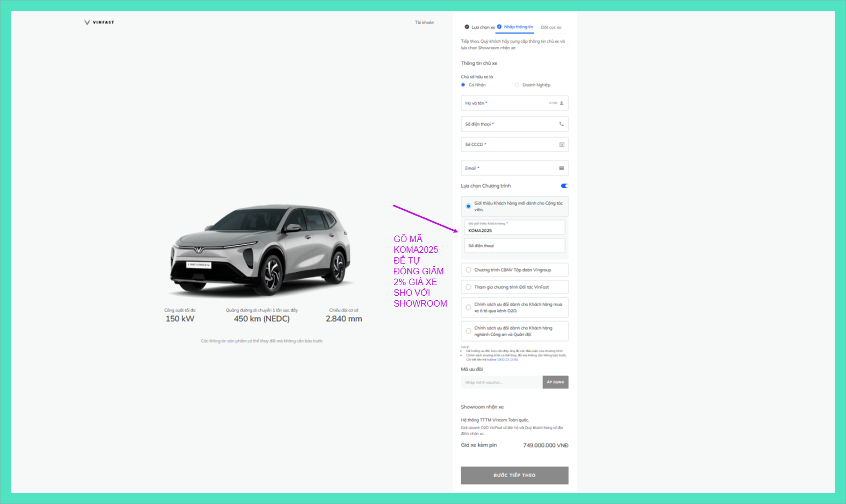Click the step number icon beside Nhập thông tin
Screen dimensions: 846x504
(x=499, y=26)
